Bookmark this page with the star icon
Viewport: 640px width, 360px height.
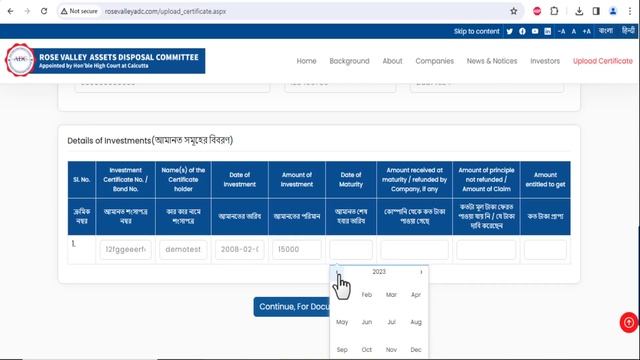(513, 11)
